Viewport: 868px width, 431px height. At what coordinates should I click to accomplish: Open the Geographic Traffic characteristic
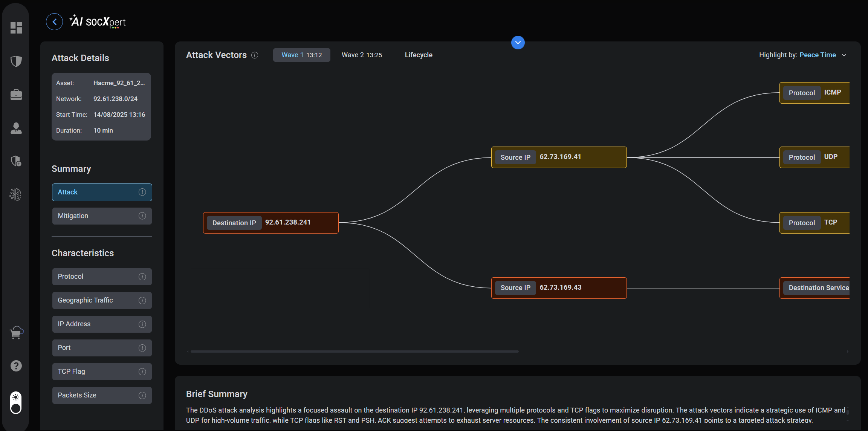(102, 300)
